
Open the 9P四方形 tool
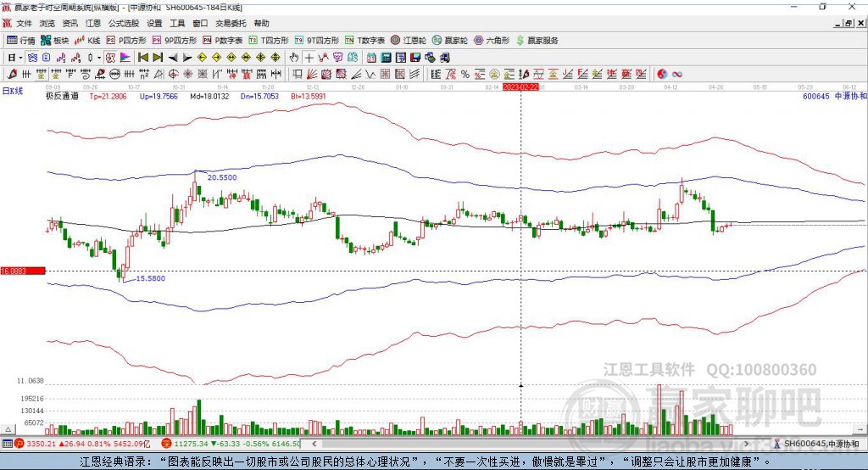point(175,41)
